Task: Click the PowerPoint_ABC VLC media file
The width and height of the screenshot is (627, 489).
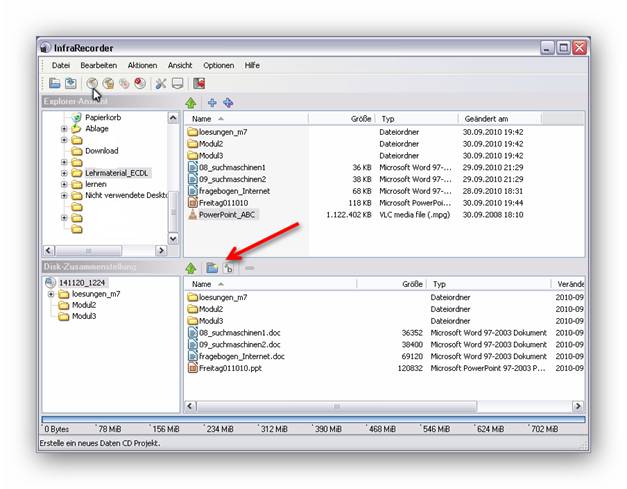Action: (x=227, y=215)
